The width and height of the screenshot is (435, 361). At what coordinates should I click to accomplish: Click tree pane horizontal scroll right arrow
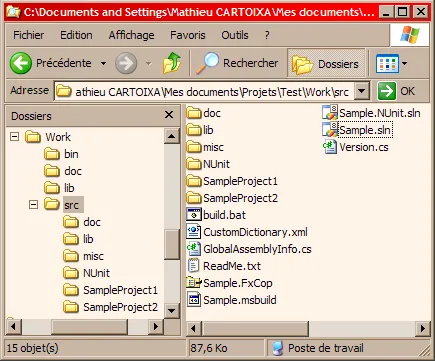click(x=155, y=326)
